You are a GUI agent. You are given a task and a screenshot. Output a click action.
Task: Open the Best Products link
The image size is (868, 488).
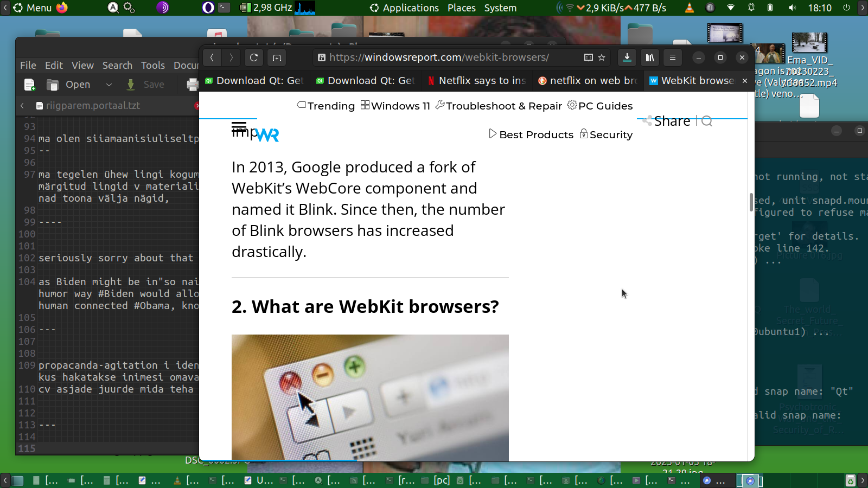tap(531, 134)
